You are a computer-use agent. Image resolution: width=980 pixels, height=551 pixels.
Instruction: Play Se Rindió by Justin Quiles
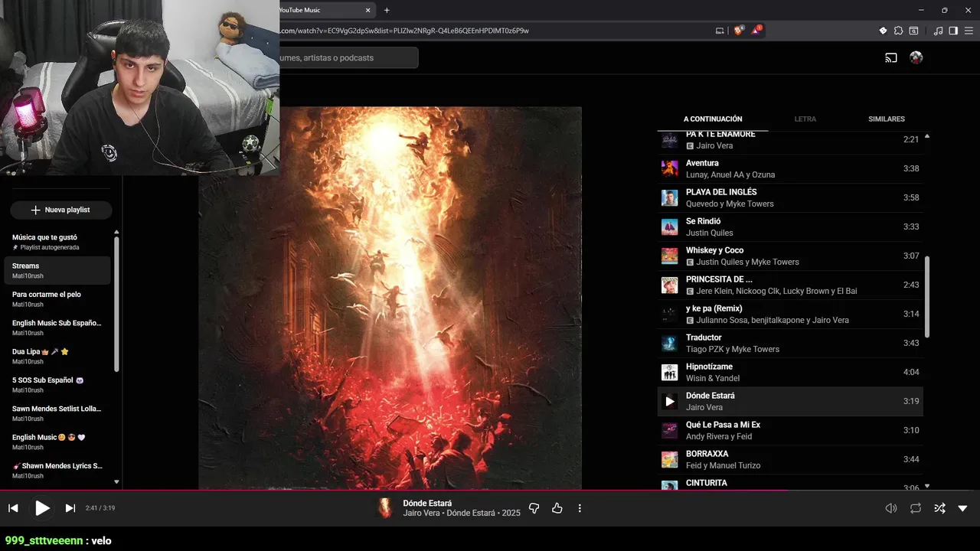790,227
